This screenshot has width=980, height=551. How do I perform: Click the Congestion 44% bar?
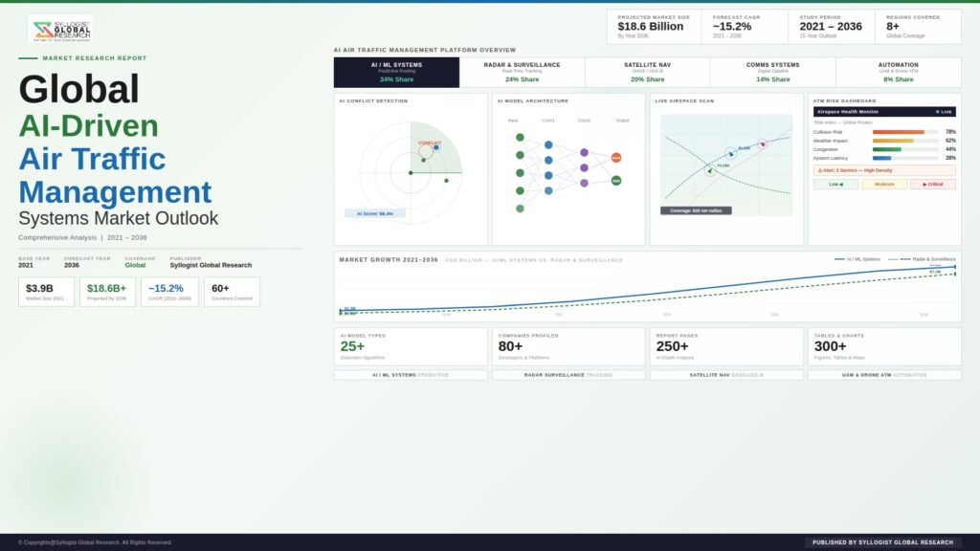[x=905, y=150]
